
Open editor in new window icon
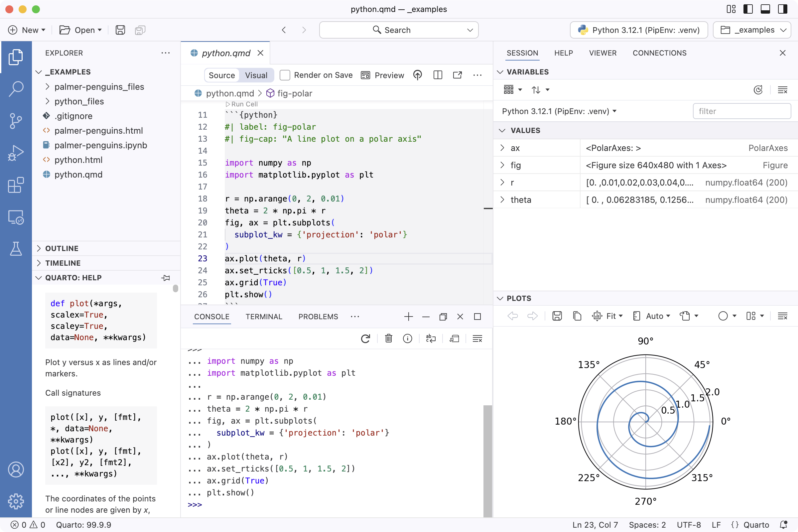point(458,75)
